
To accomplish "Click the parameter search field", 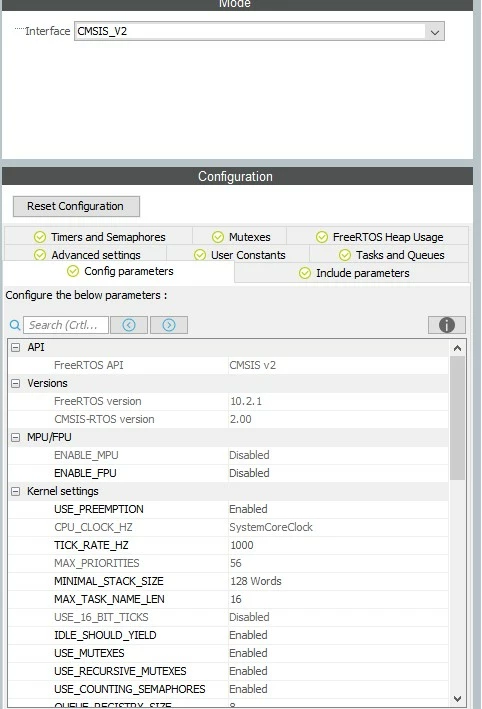I will [x=66, y=325].
